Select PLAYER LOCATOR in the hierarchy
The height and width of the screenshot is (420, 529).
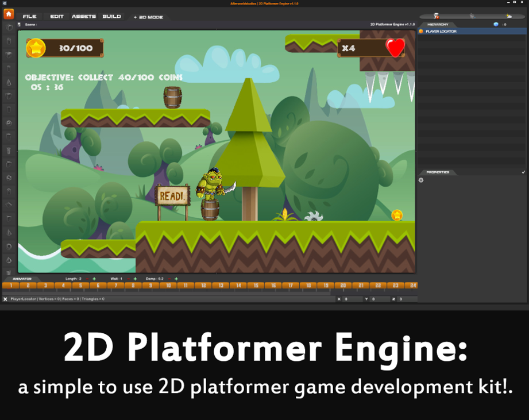point(472,32)
